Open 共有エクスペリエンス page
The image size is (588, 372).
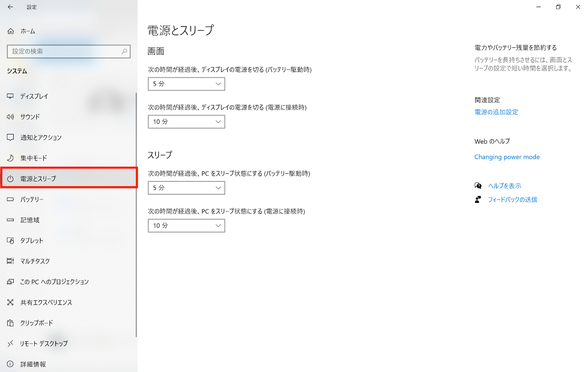(68, 302)
